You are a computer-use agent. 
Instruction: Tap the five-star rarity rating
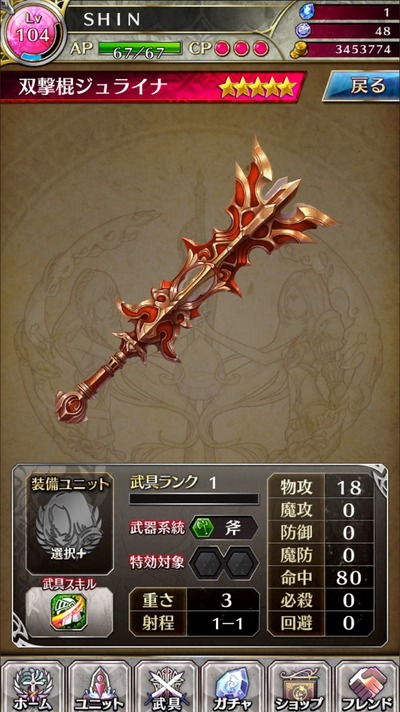pyautogui.click(x=257, y=88)
